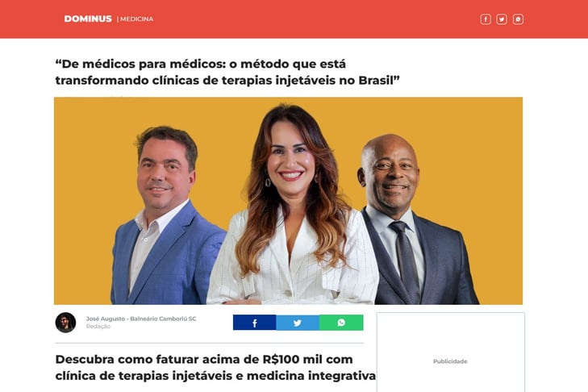The image size is (588, 392).
Task: Click the empty red header bar area
Action: coord(315,19)
